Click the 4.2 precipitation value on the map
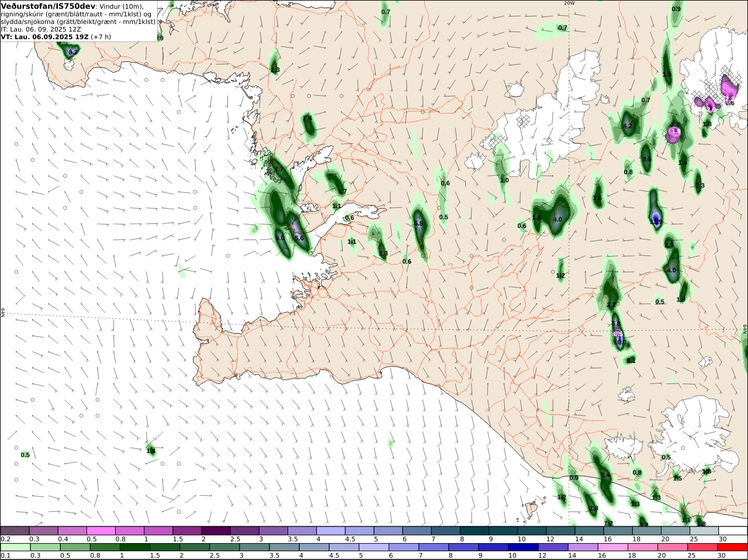Image resolution: width=748 pixels, height=560 pixels. tap(628, 126)
